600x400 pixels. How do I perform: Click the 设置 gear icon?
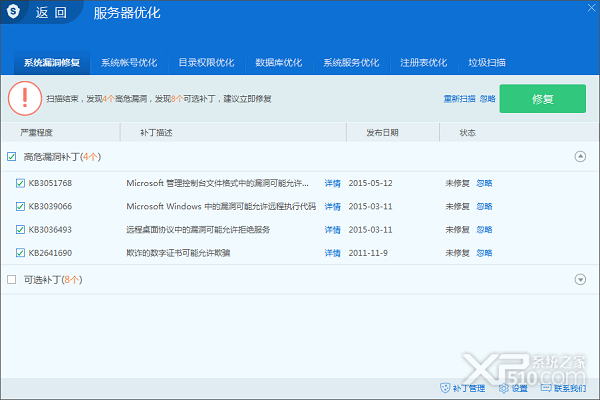click(504, 388)
